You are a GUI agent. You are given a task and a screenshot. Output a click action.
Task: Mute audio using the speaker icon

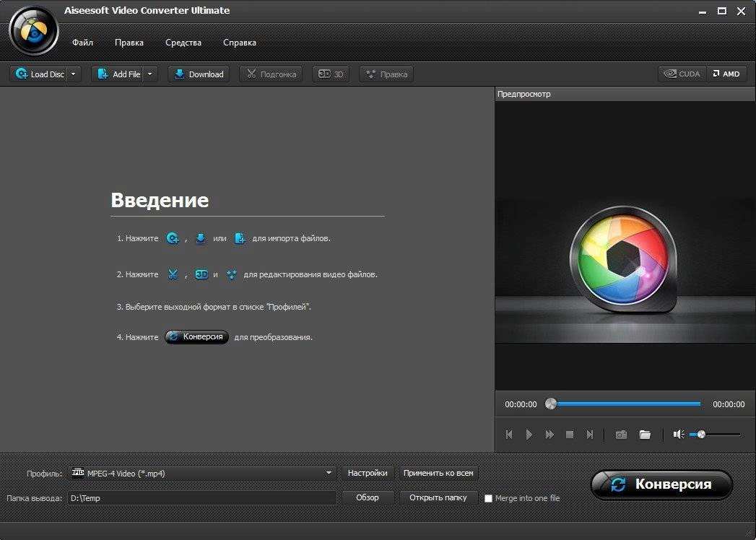point(679,435)
